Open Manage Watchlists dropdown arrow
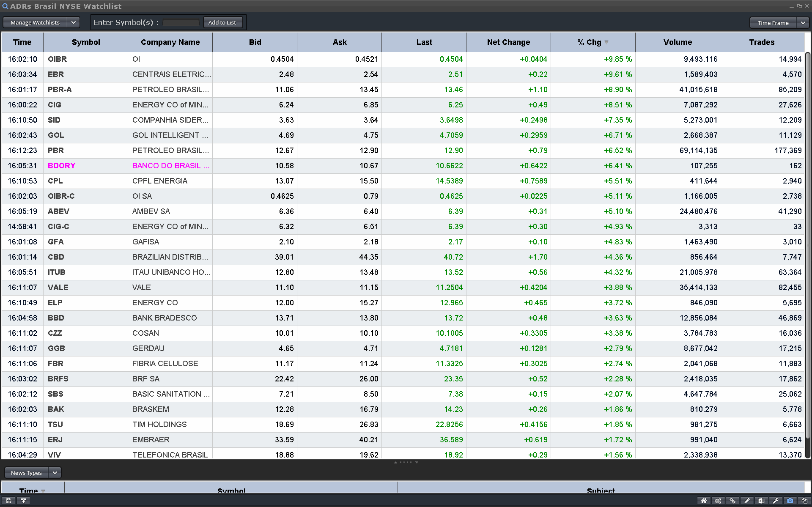Image resolution: width=812 pixels, height=507 pixels. click(74, 22)
